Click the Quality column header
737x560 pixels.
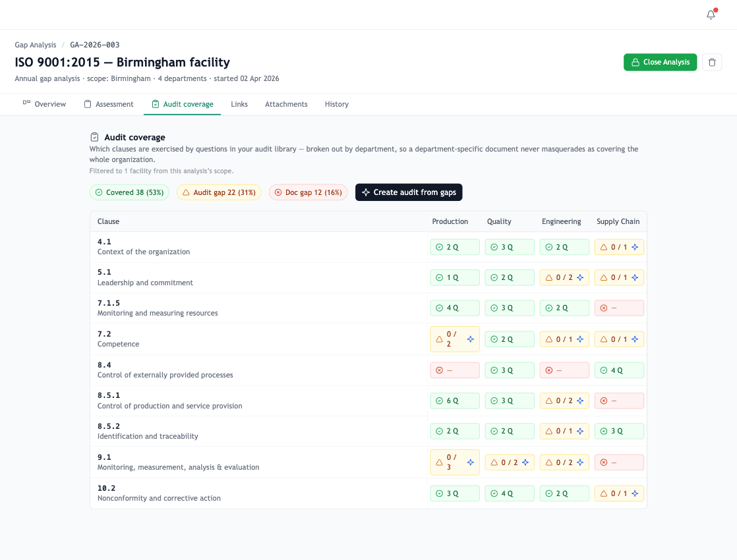pyautogui.click(x=499, y=221)
